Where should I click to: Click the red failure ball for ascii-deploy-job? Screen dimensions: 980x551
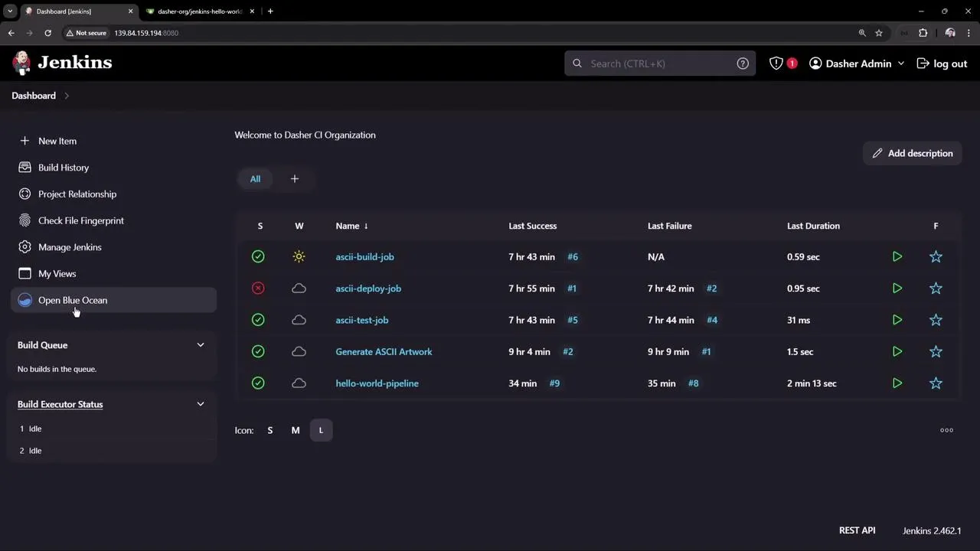point(258,289)
